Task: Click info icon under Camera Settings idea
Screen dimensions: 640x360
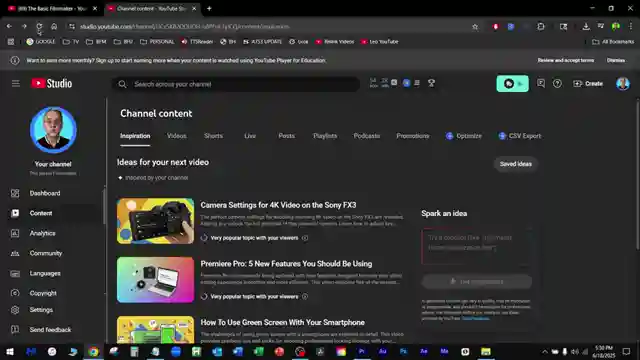Action: pos(305,238)
